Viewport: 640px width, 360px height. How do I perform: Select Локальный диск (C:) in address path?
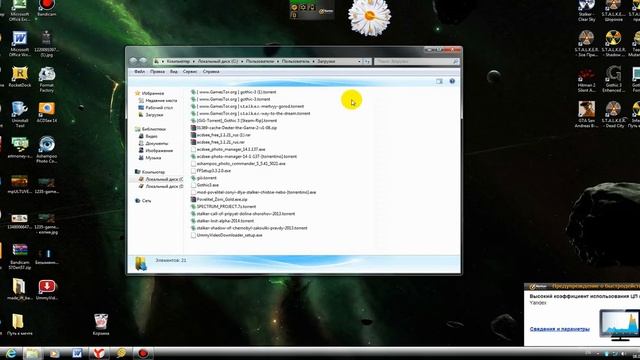point(218,61)
